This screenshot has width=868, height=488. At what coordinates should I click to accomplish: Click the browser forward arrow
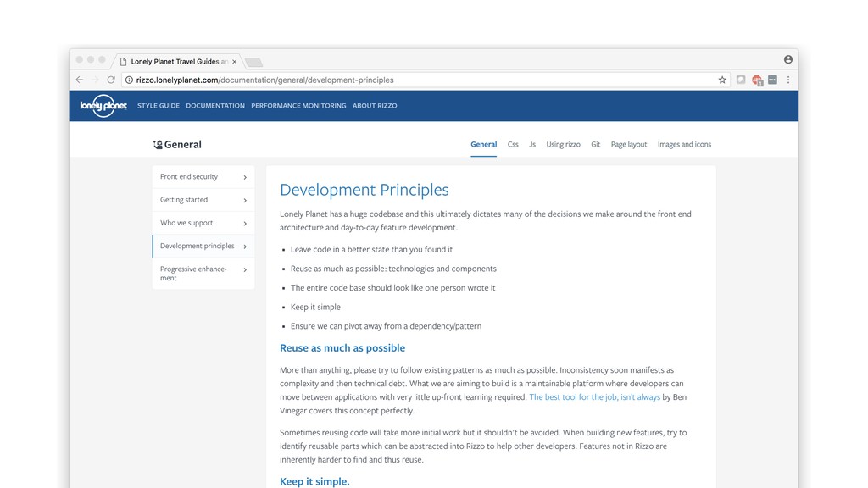95,80
